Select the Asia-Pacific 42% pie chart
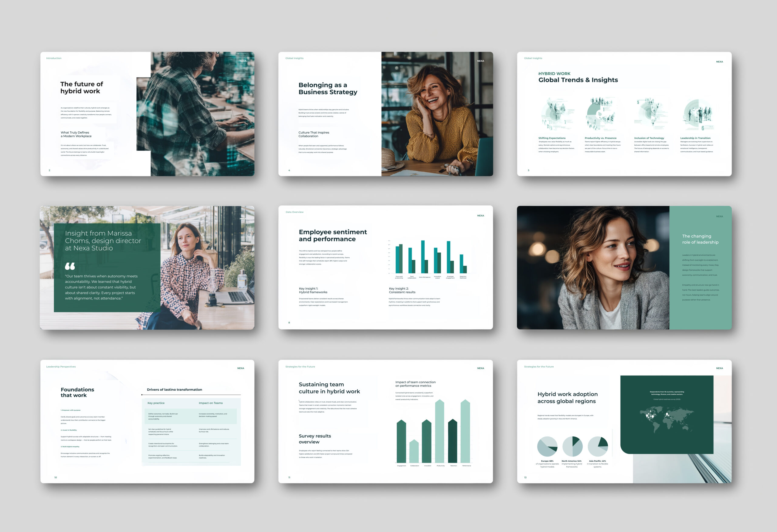The width and height of the screenshot is (777, 532). [598, 446]
